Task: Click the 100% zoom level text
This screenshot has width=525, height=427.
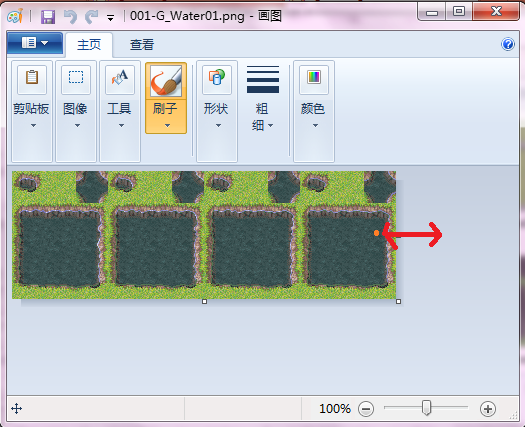Action: 334,409
